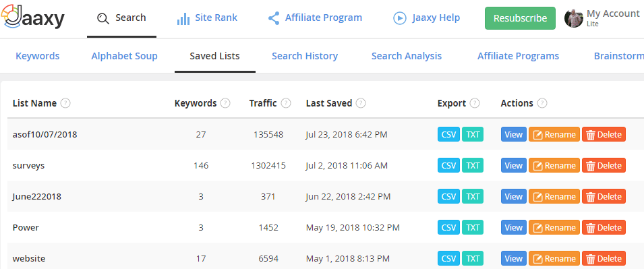View the June222018 list
Image resolution: width=644 pixels, height=269 pixels.
pyautogui.click(x=513, y=196)
